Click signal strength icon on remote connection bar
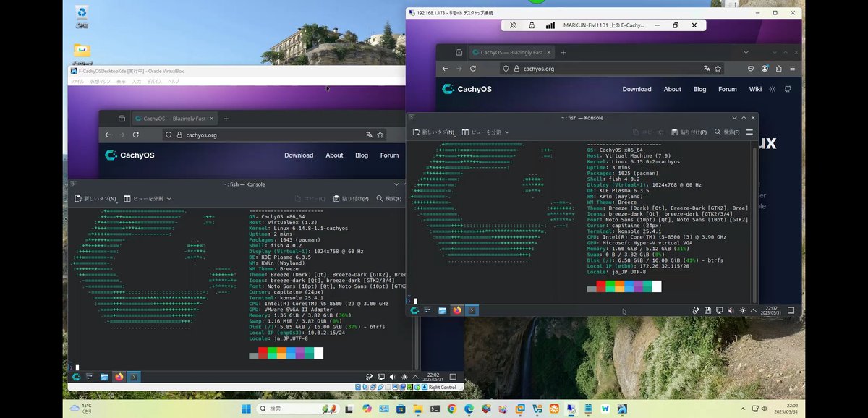 click(550, 25)
